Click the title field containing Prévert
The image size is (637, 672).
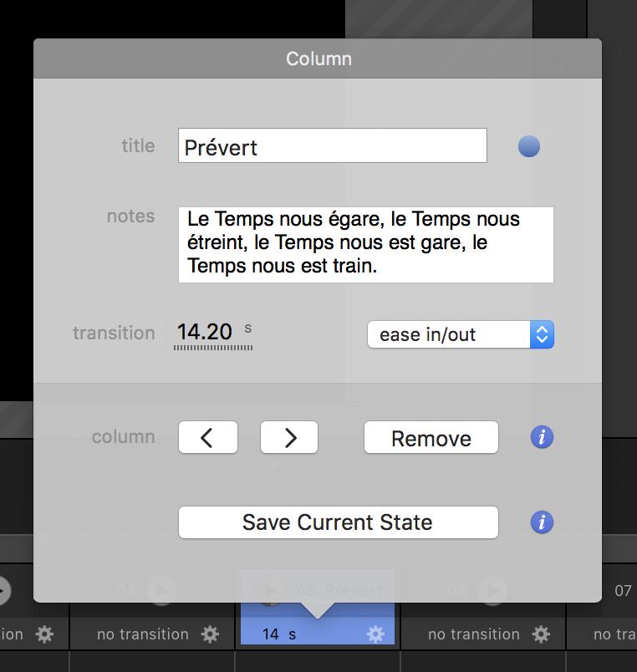tap(332, 146)
